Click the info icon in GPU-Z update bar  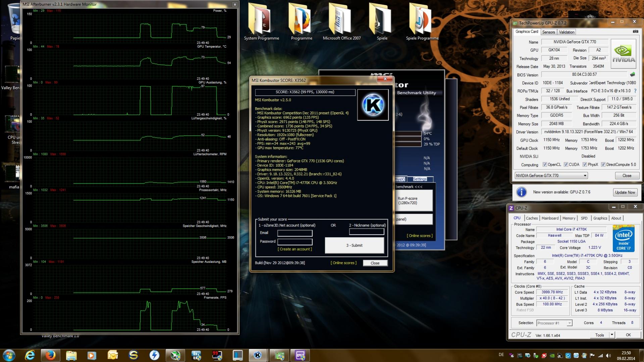click(x=521, y=192)
